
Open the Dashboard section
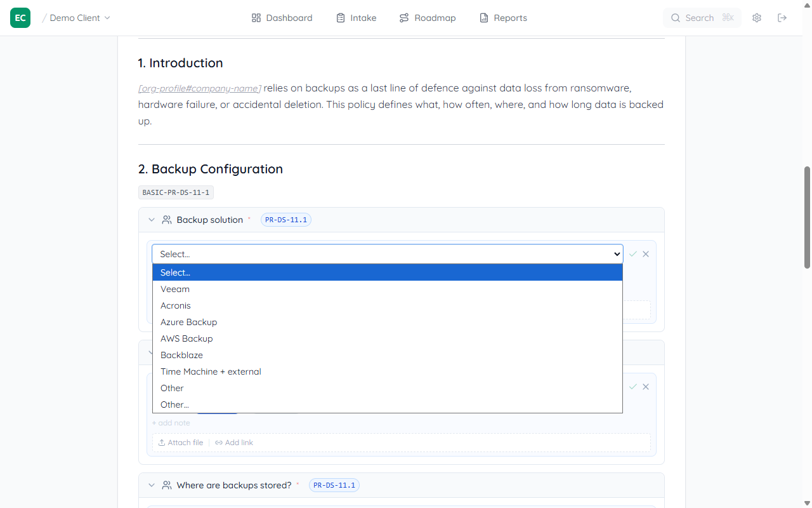tap(282, 18)
